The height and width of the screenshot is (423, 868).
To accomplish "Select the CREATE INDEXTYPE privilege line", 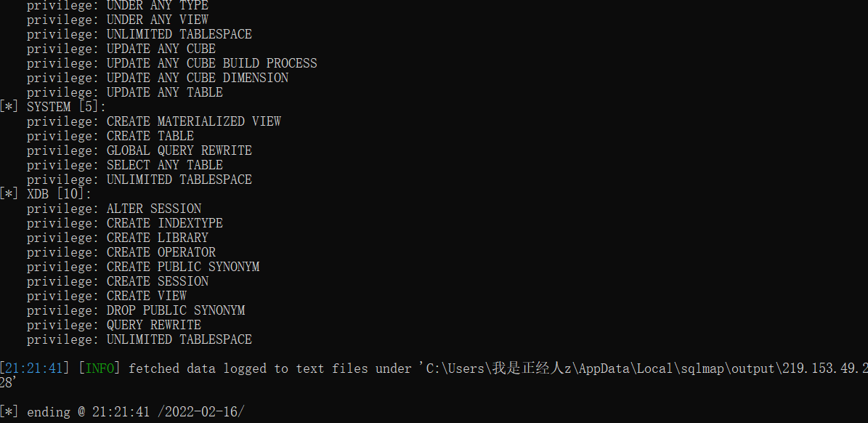I will point(164,223).
